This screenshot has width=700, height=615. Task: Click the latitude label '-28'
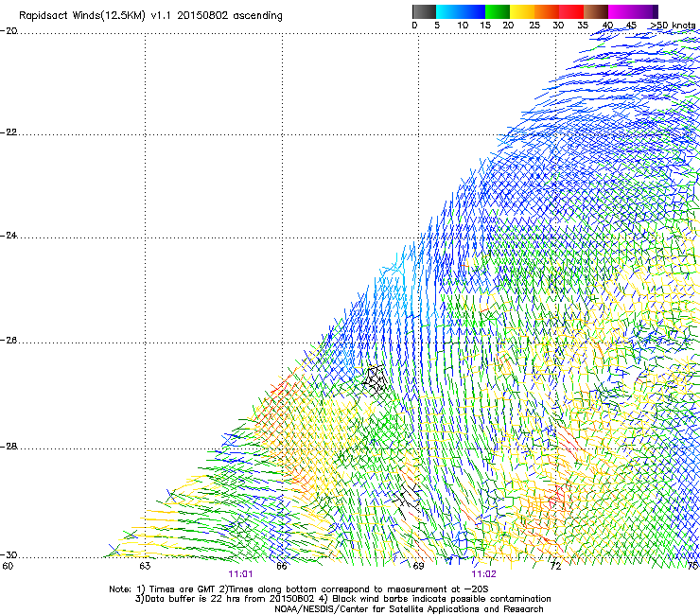click(9, 447)
